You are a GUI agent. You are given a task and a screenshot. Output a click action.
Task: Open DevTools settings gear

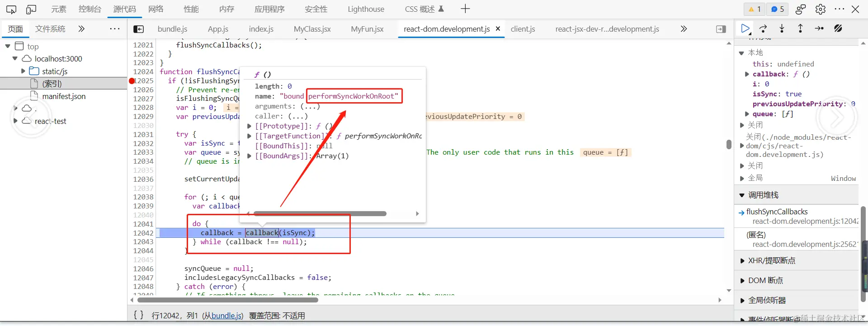(x=821, y=9)
